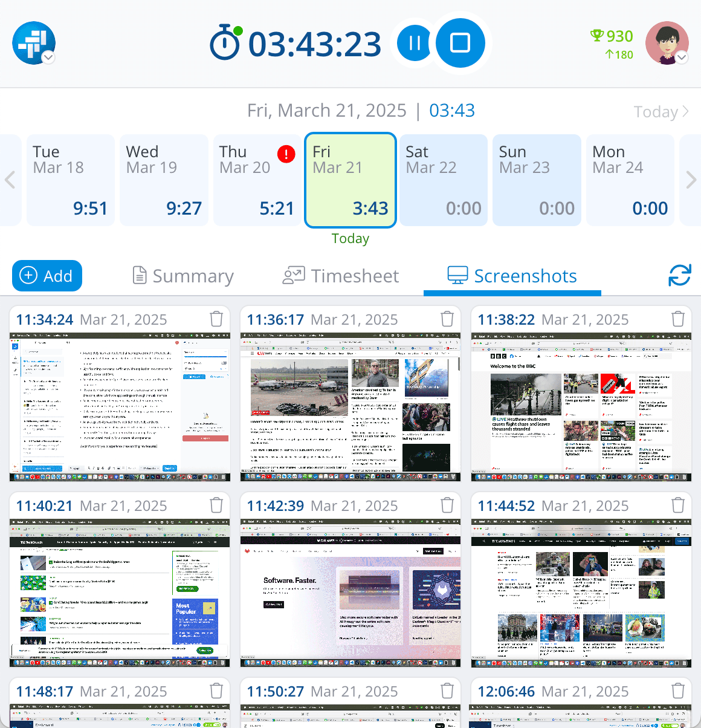Open the trophy points summary
Viewport: 701px width, 728px height.
pos(611,36)
